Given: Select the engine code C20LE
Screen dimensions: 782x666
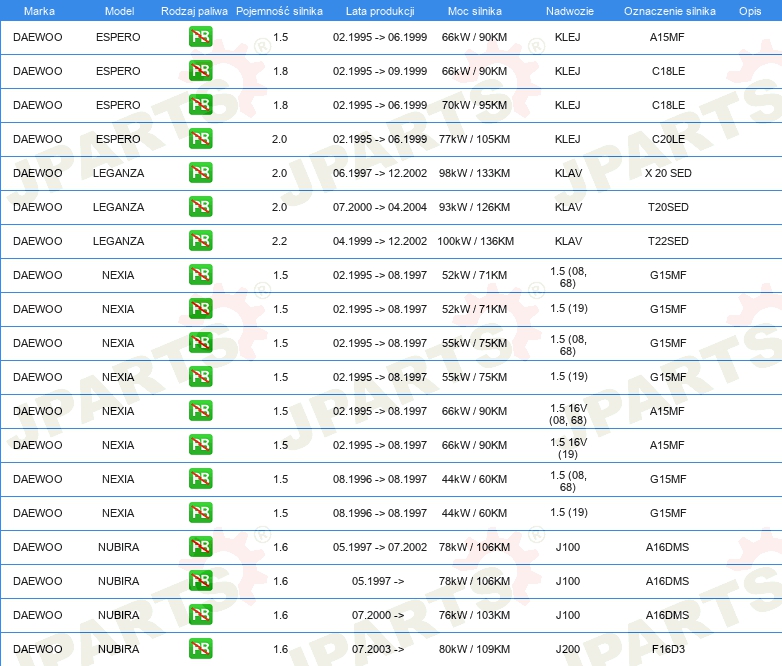Looking at the screenshot, I should point(668,139).
